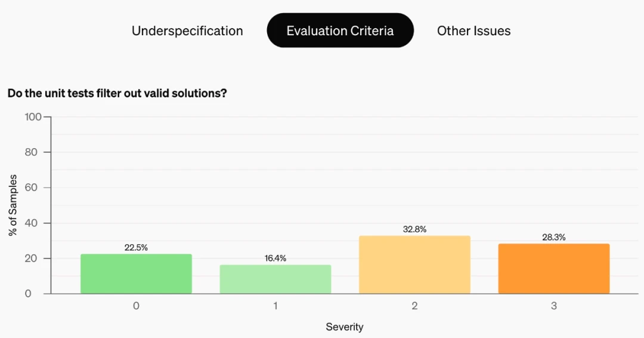Click x-axis tick label 2
The height and width of the screenshot is (338, 644).
coord(414,306)
